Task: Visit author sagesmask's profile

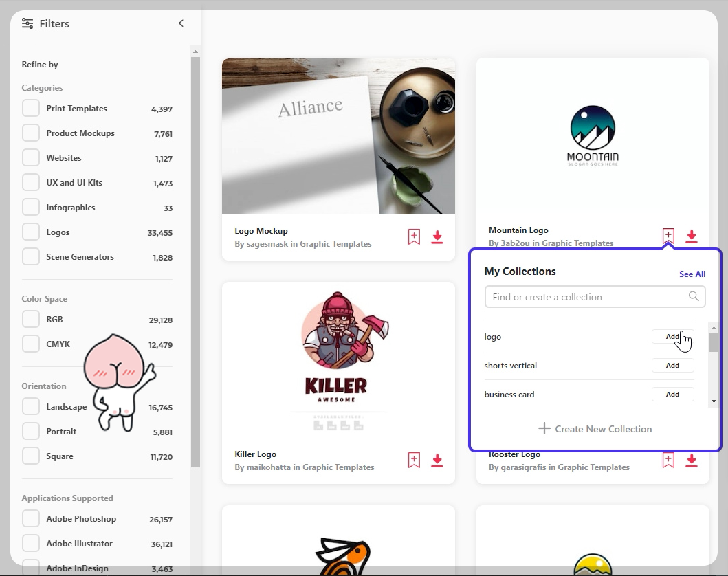Action: point(267,244)
